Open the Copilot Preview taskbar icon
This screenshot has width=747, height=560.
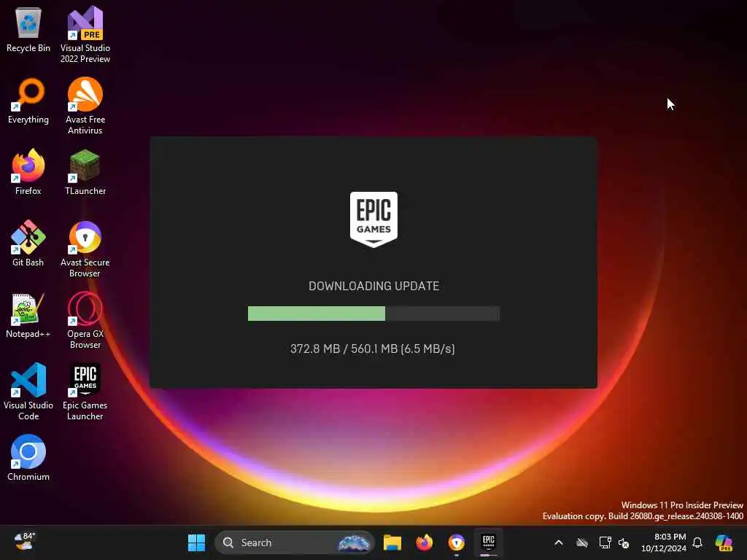point(724,542)
